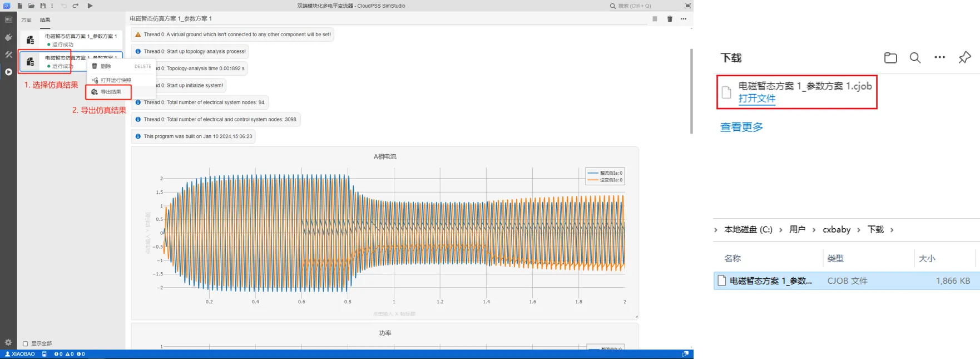
Task: Pin the downloads panel
Action: [964, 57]
